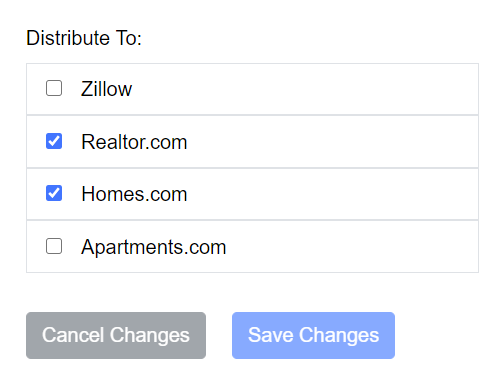The image size is (486, 375).
Task: Click the Cancel Changes button
Action: [x=116, y=335]
